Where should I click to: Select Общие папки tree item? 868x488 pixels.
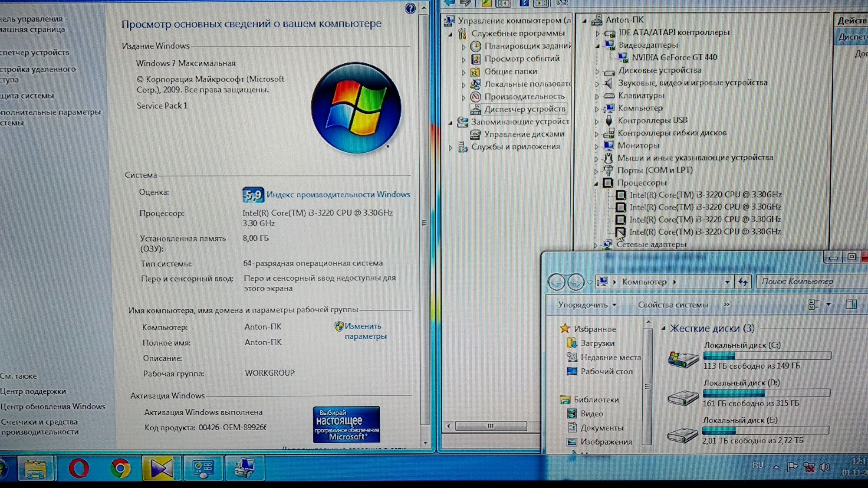[510, 71]
